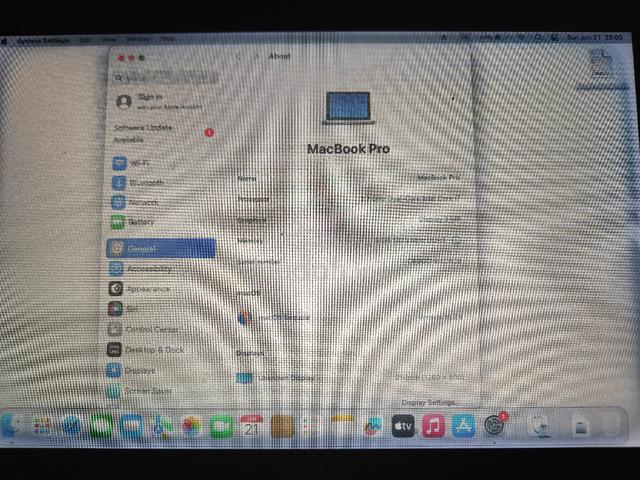This screenshot has height=480, width=640.
Task: Click the Spotlight search icon in menu bar
Action: (x=538, y=38)
